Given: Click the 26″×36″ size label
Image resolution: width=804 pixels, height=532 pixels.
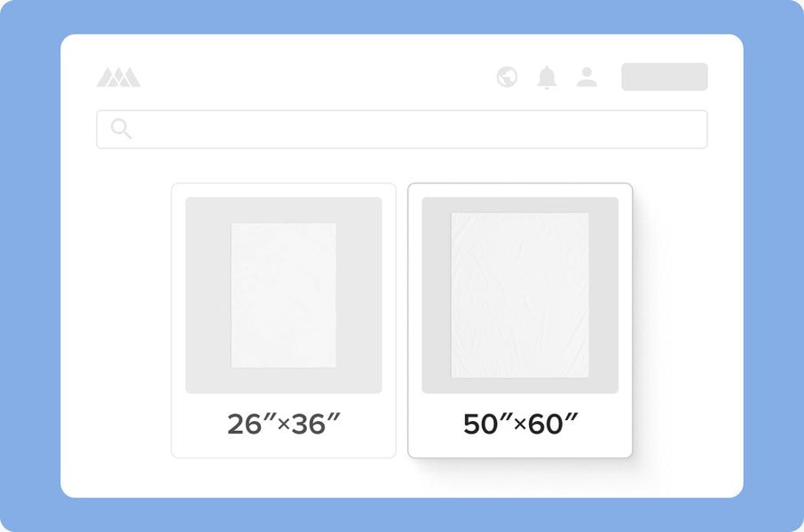Looking at the screenshot, I should pyautogui.click(x=283, y=424).
